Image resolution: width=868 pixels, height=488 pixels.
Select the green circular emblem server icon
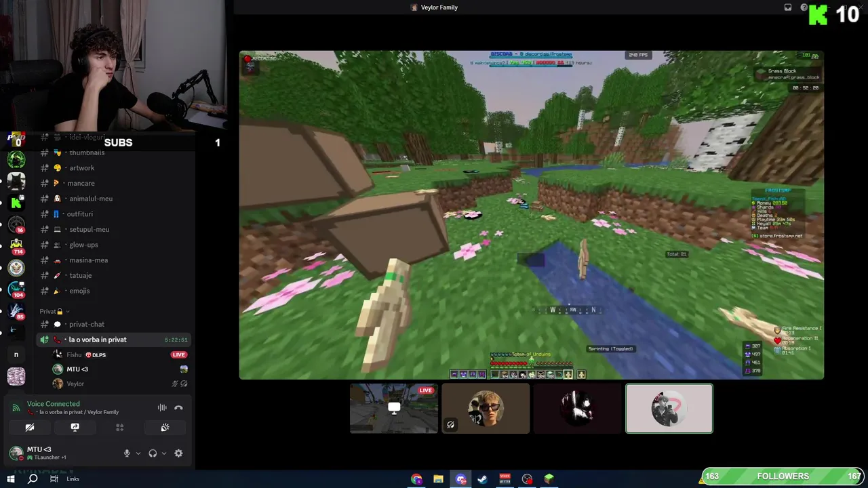point(16,159)
